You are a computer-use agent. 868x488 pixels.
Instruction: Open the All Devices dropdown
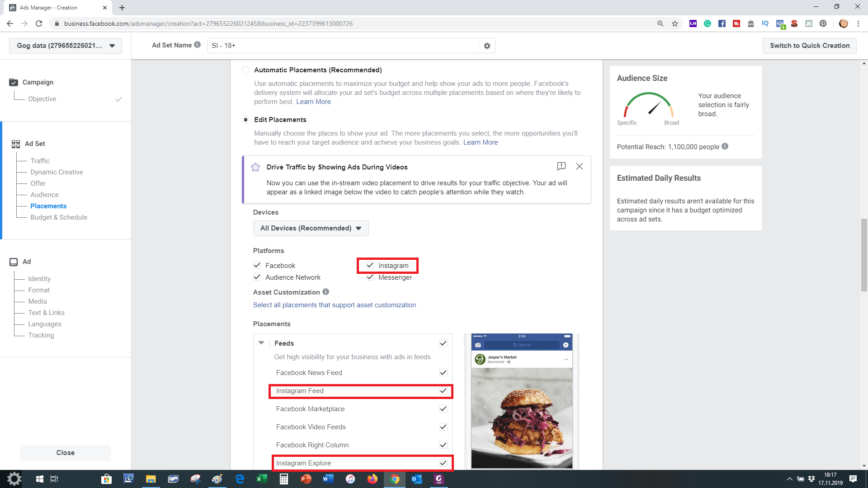point(311,228)
